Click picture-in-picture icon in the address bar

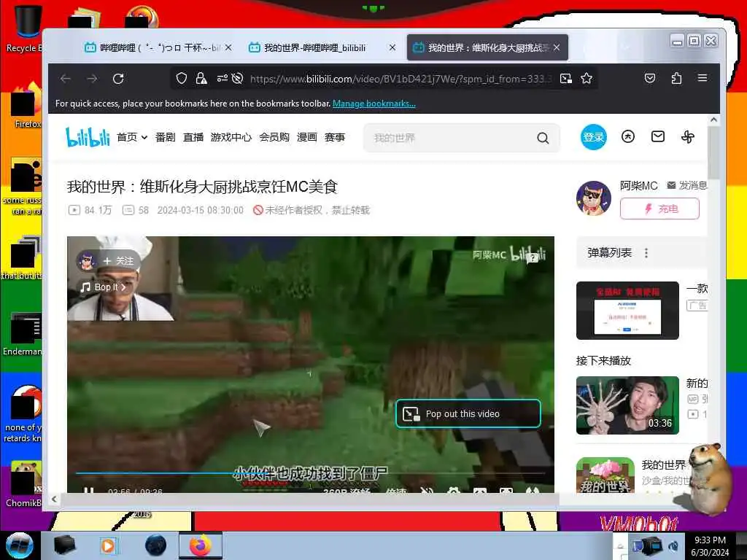click(x=566, y=79)
